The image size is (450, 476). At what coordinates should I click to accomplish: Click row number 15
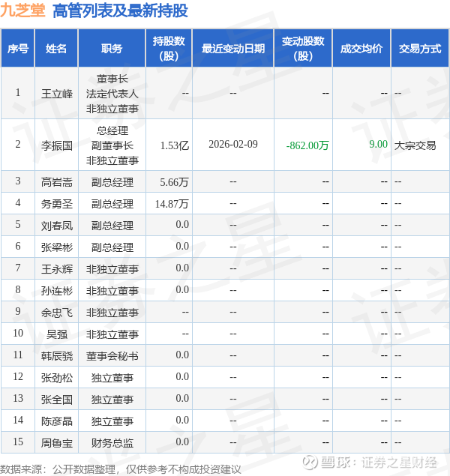pyautogui.click(x=18, y=442)
